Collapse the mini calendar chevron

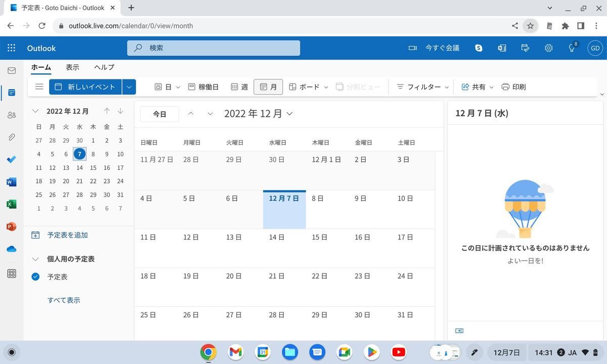coord(35,111)
